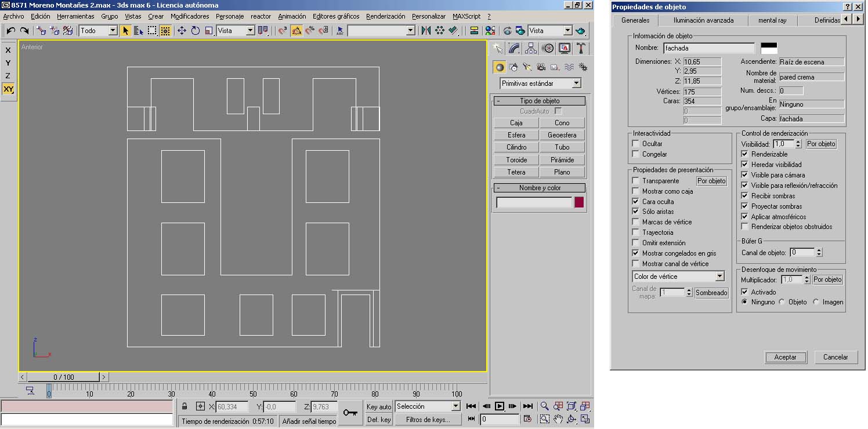The image size is (868, 429).
Task: Toggle the Renderizable checkbox
Action: pyautogui.click(x=745, y=154)
